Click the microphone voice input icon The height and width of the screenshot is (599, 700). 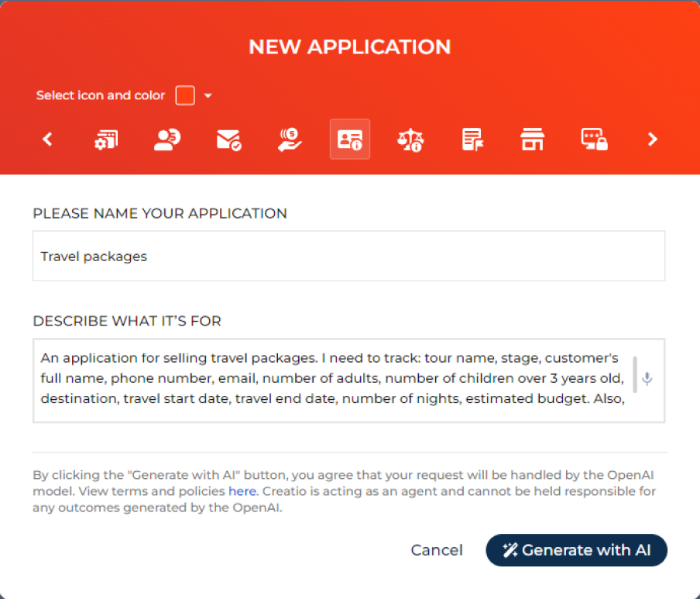point(647,379)
